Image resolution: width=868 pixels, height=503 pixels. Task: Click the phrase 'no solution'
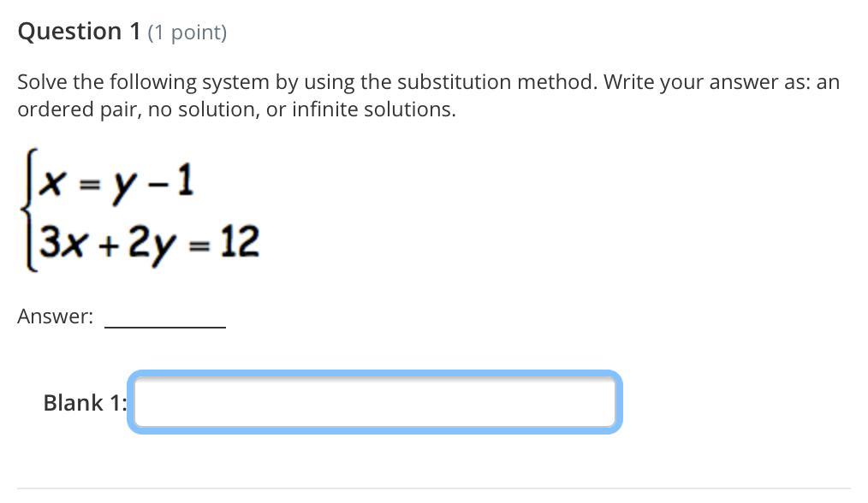(x=203, y=109)
